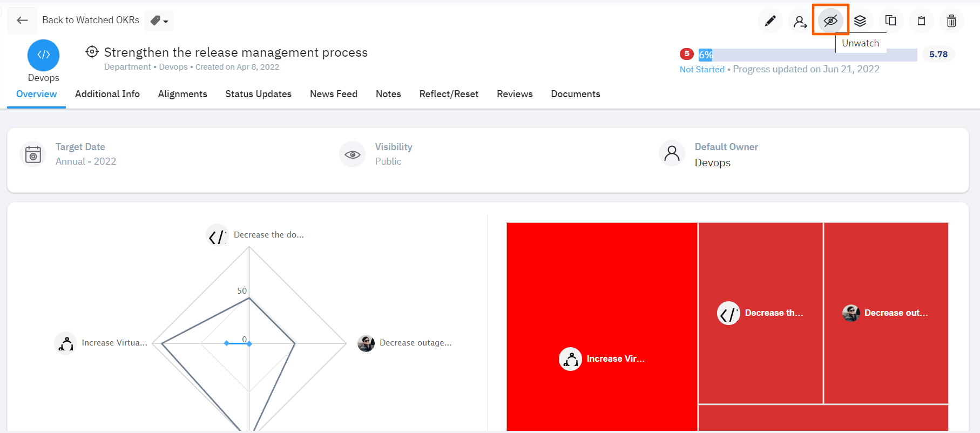The image size is (980, 433).
Task: Click the code icon beside Decrease the do... on radar
Action: tap(217, 235)
